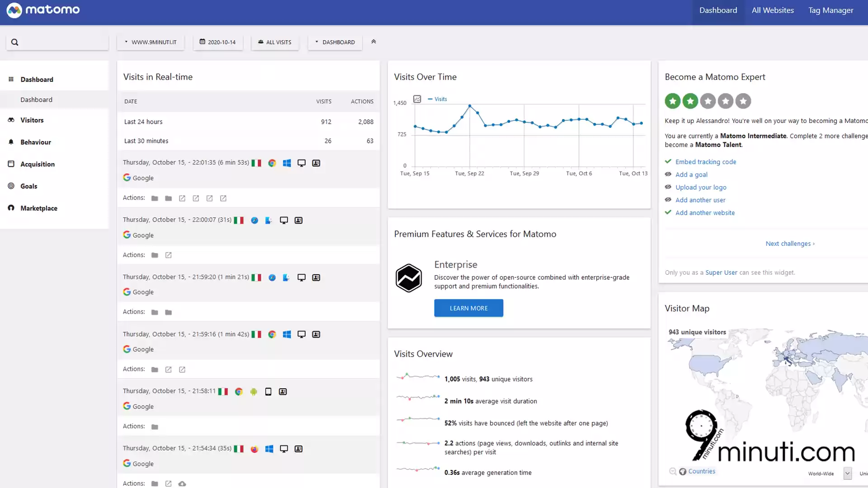Click the desktop device icon on the 22:01:35 visit
The width and height of the screenshot is (868, 488).
302,163
